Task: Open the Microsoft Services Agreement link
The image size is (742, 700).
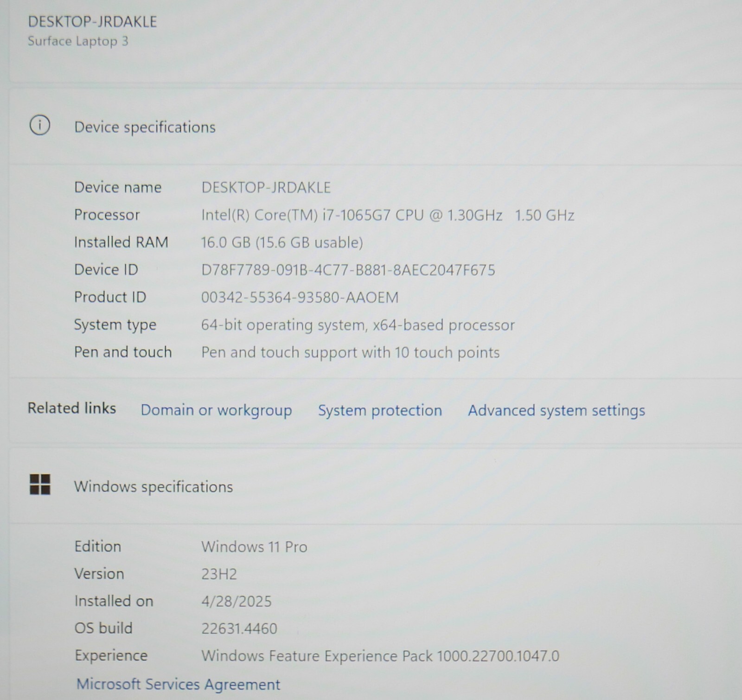Action: tap(178, 684)
